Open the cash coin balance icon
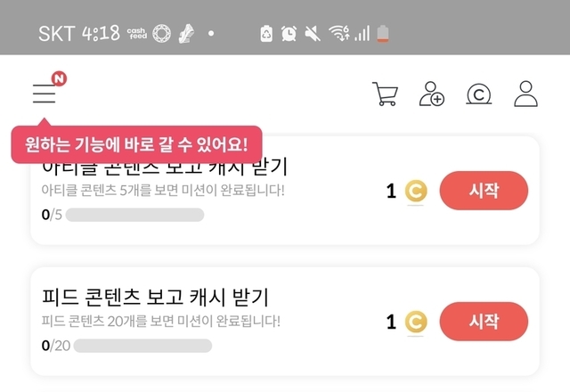Screen dimensions: 570x392 point(479,94)
